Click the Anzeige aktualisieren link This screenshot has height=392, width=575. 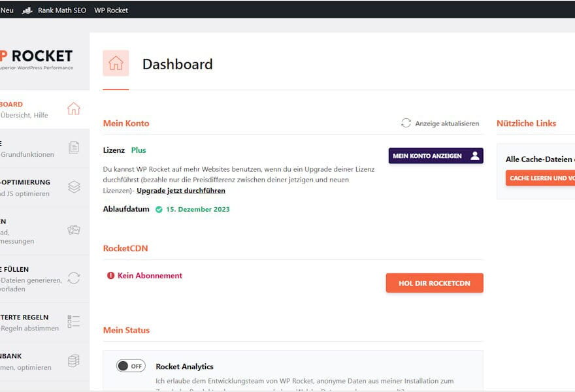tap(440, 123)
